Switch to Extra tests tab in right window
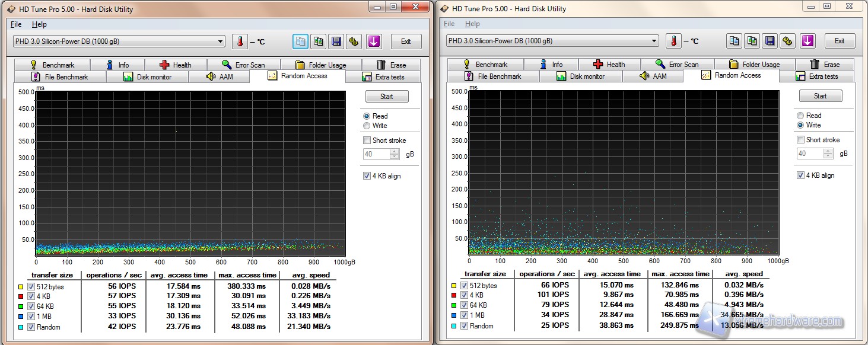 [816, 76]
